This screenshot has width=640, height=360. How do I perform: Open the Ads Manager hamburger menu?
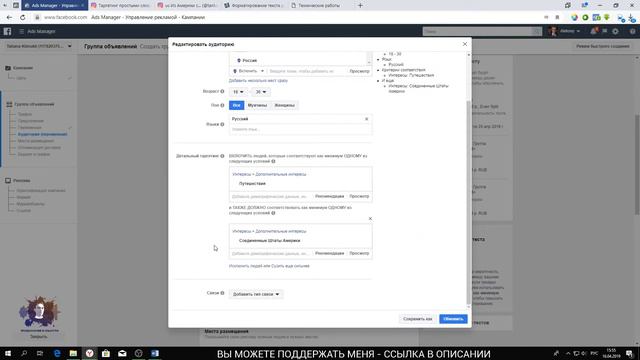tap(22, 31)
